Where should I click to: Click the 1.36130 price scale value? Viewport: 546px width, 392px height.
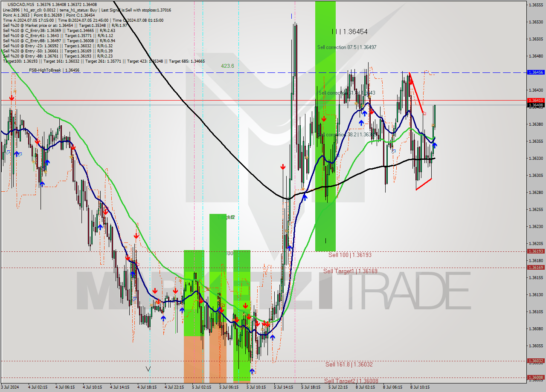[536, 295]
